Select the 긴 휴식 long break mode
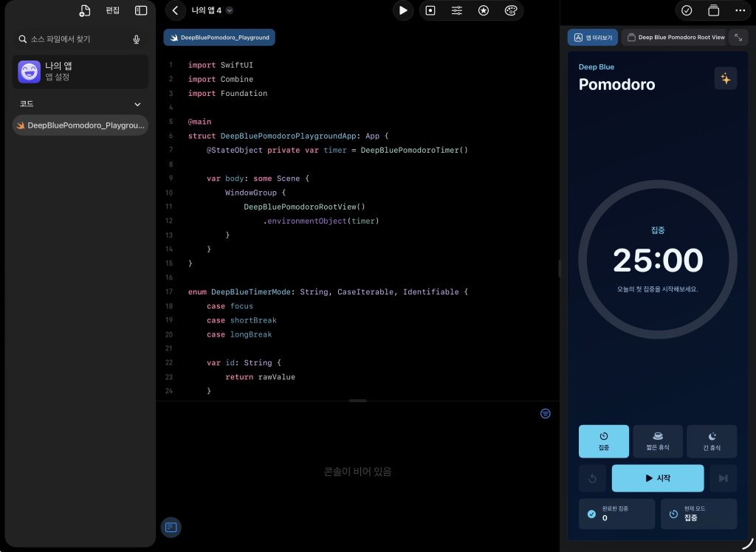This screenshot has width=756, height=552. coord(712,441)
